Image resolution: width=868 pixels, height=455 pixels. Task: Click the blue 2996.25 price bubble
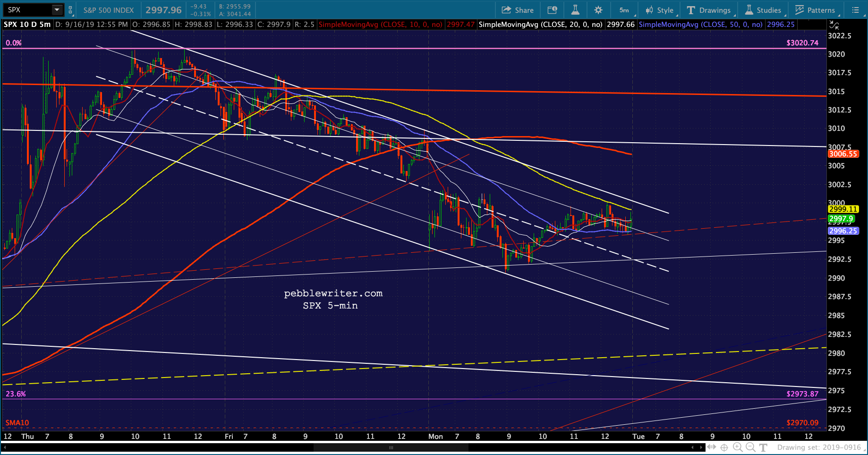point(843,231)
